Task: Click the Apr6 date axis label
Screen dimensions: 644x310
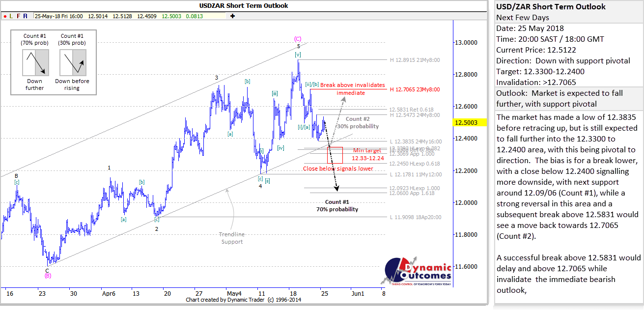Action: click(109, 293)
